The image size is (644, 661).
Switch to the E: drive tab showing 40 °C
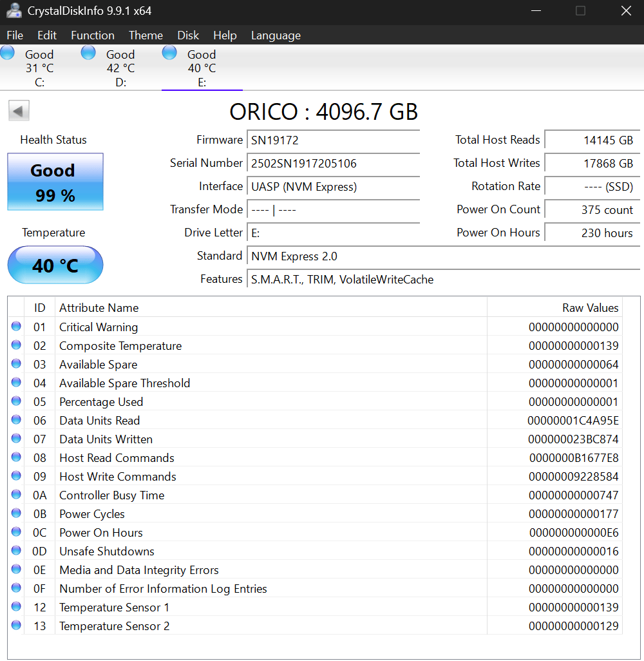point(202,68)
